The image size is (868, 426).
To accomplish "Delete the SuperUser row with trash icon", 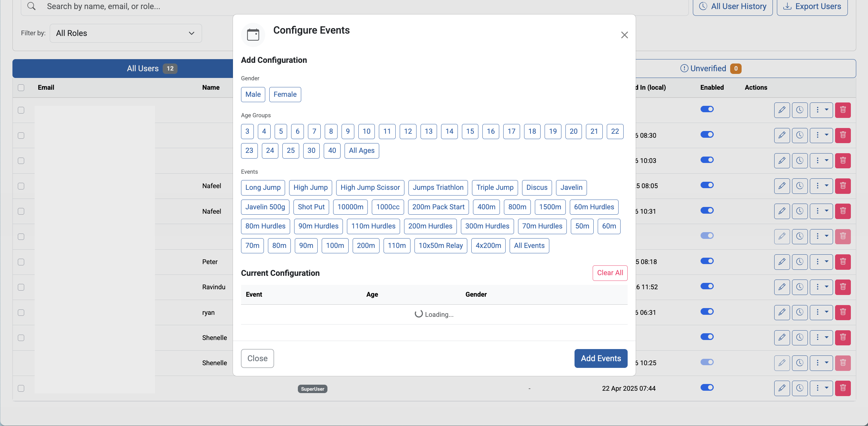I will pyautogui.click(x=843, y=388).
